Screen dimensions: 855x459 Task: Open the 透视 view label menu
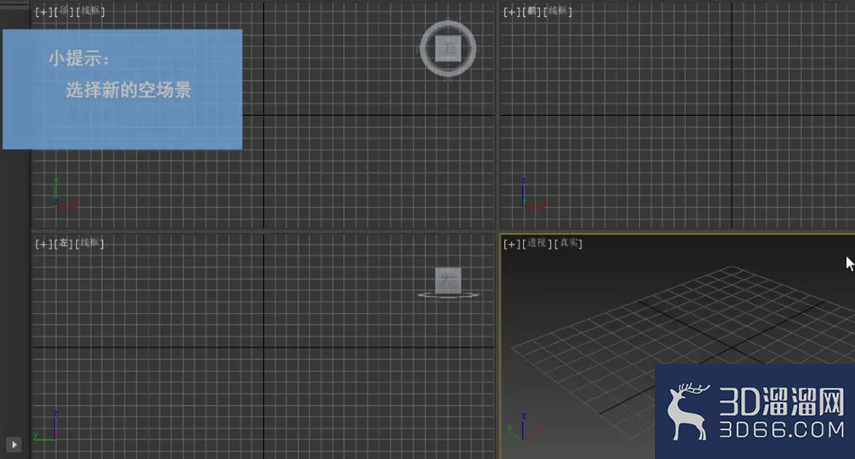tap(537, 243)
